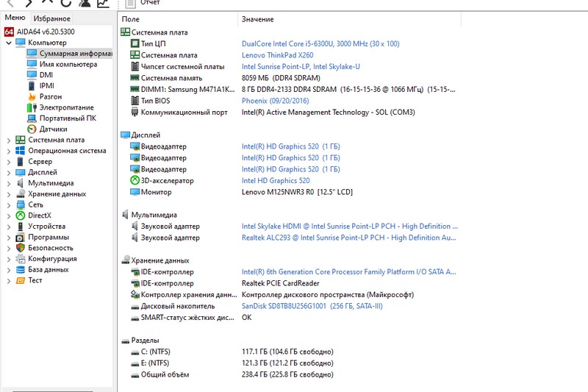Expand the Системная плата tree node
The width and height of the screenshot is (588, 392).
point(9,140)
